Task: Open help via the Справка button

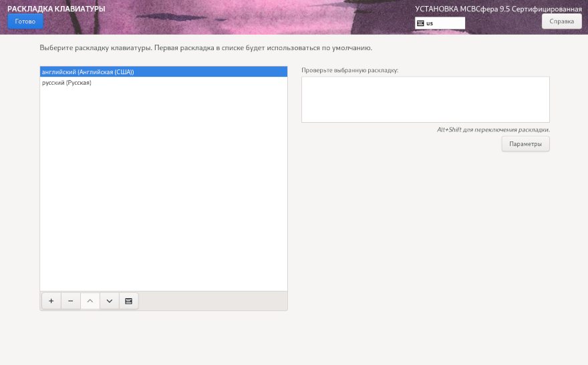Action: pyautogui.click(x=561, y=21)
